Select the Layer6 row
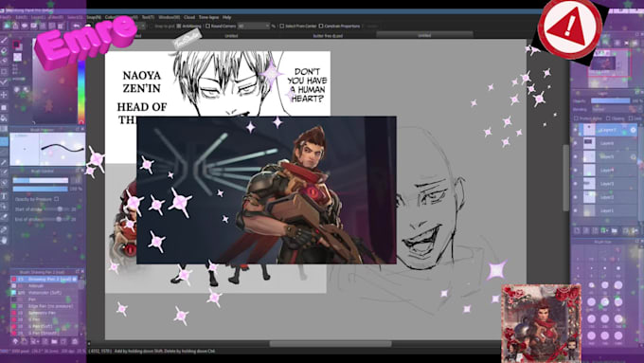This screenshot has width=644, height=363. click(x=604, y=143)
